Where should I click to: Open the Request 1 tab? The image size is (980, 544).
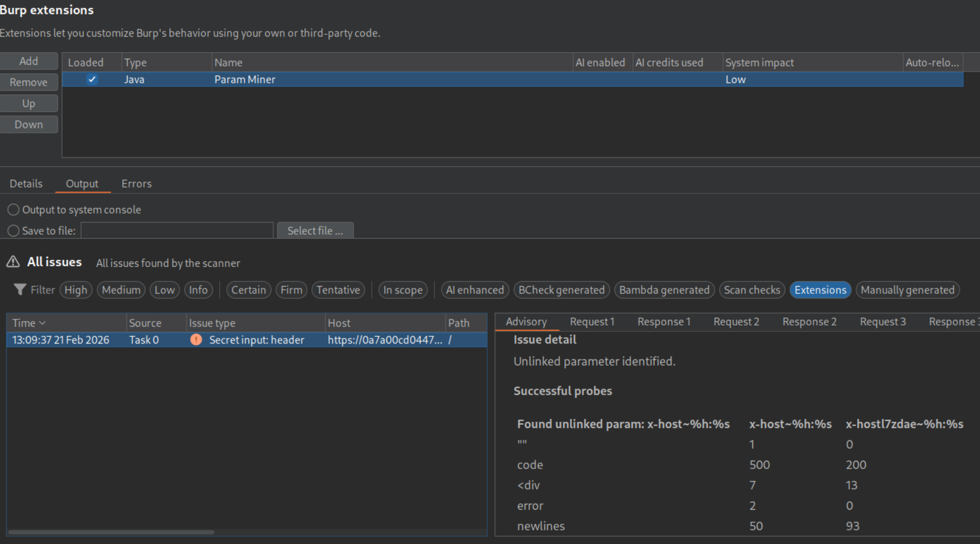592,322
